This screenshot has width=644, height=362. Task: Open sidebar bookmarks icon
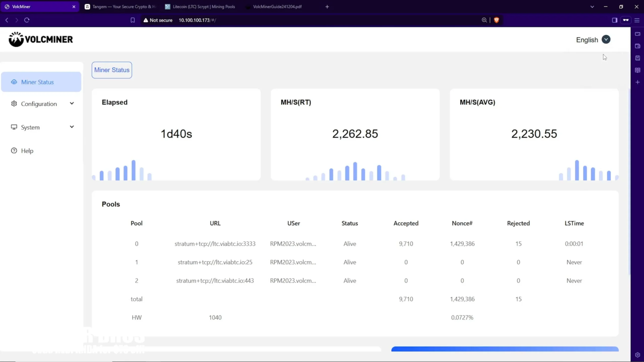637,58
